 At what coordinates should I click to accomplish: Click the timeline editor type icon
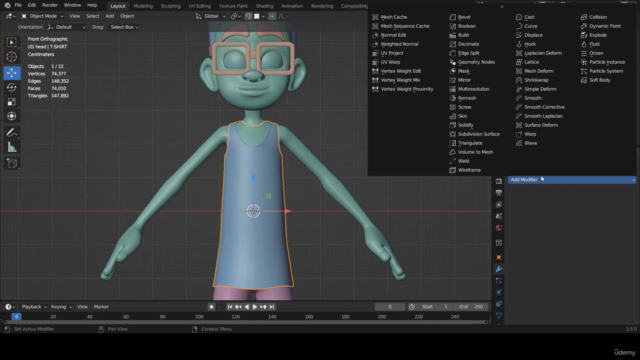click(x=10, y=307)
